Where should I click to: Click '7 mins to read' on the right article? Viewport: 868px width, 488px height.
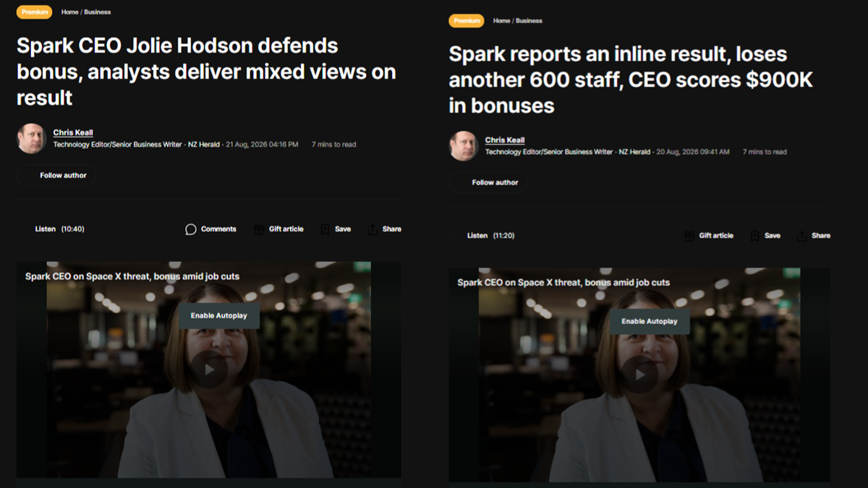click(765, 152)
